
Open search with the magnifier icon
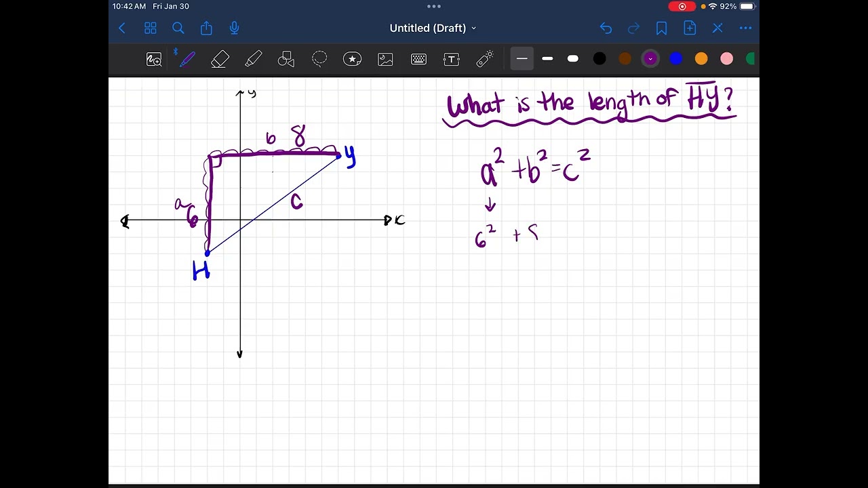pyautogui.click(x=178, y=28)
